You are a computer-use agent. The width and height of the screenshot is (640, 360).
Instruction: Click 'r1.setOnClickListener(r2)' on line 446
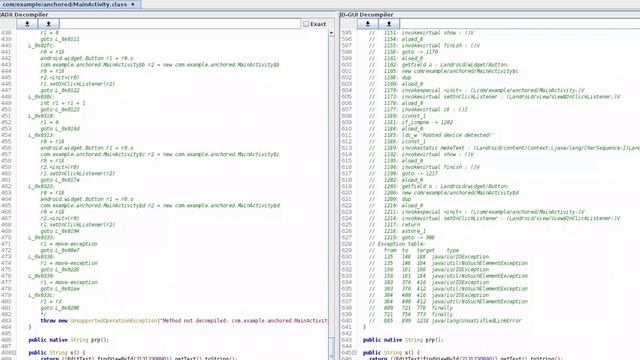(78, 84)
